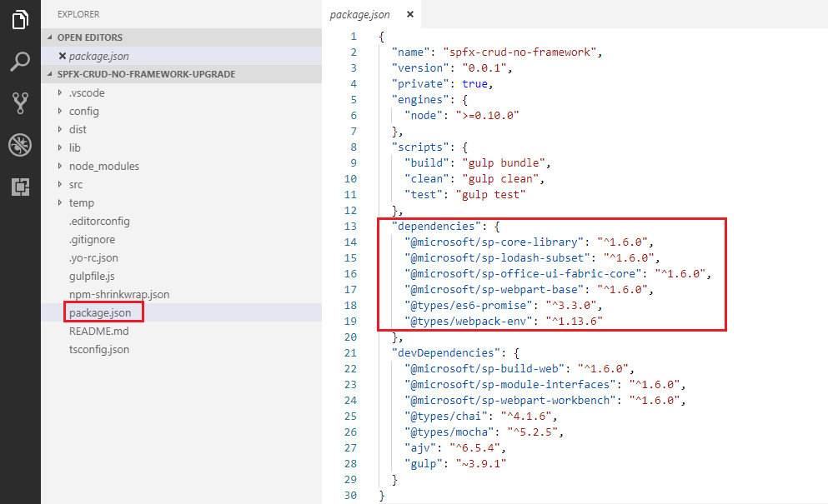Open gulpfile.js from the file tree

[x=92, y=276]
